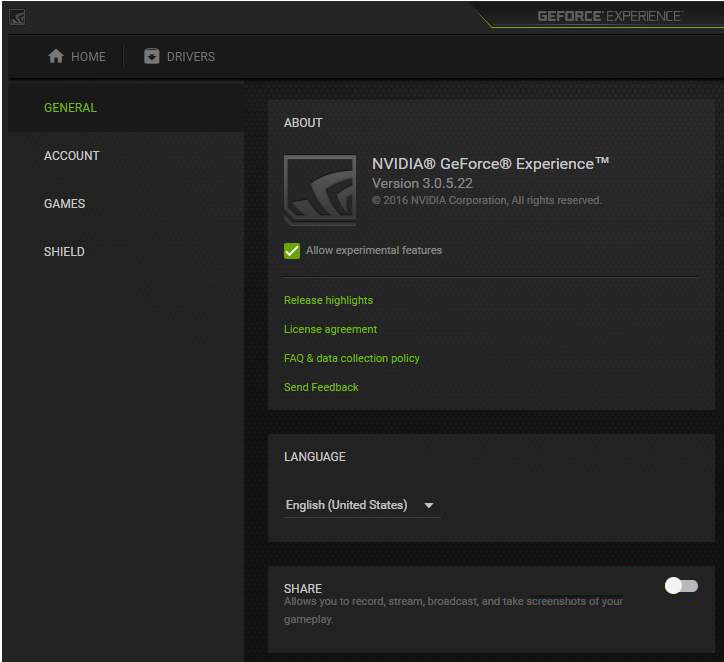724x662 pixels.
Task: Open the HOME tab
Action: (77, 56)
